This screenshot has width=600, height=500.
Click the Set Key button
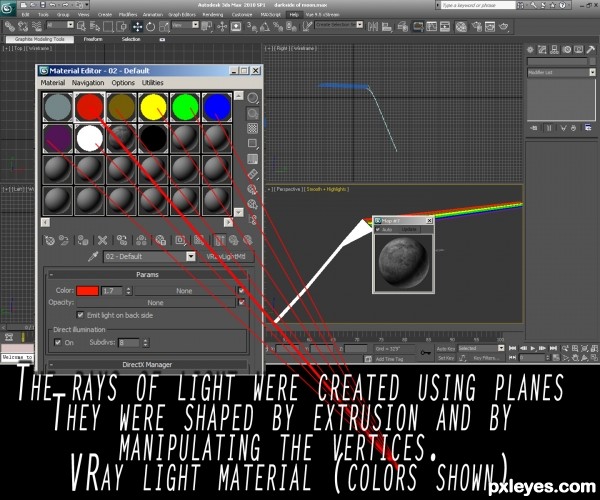coord(446,358)
